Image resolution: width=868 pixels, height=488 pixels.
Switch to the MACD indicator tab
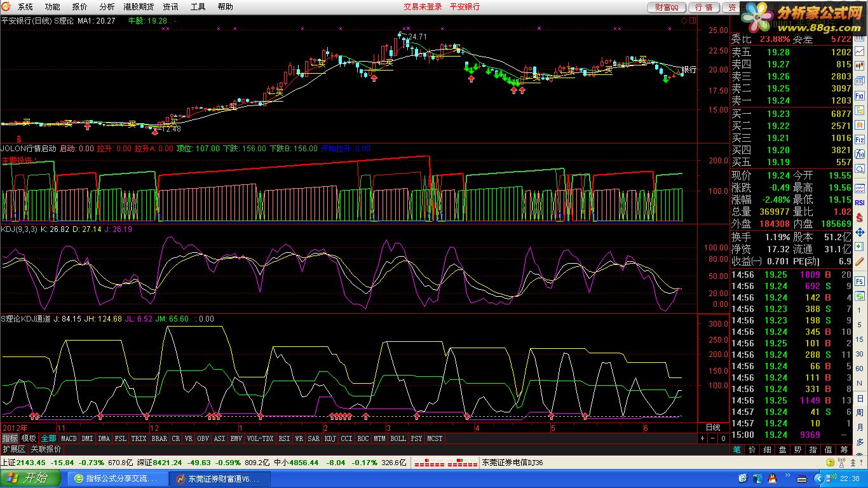click(69, 438)
